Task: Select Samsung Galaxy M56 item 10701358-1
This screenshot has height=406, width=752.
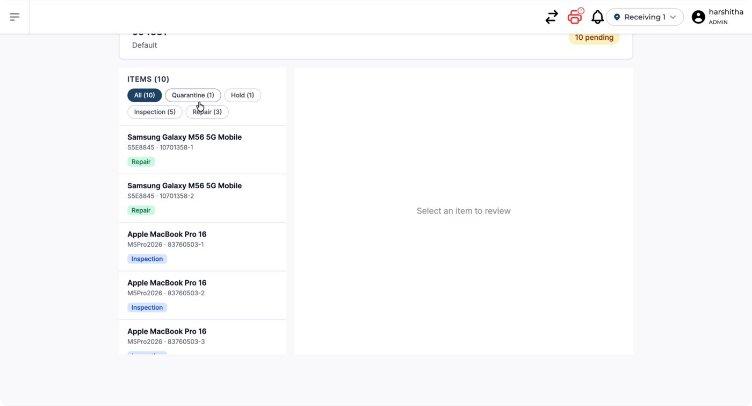Action: point(203,150)
